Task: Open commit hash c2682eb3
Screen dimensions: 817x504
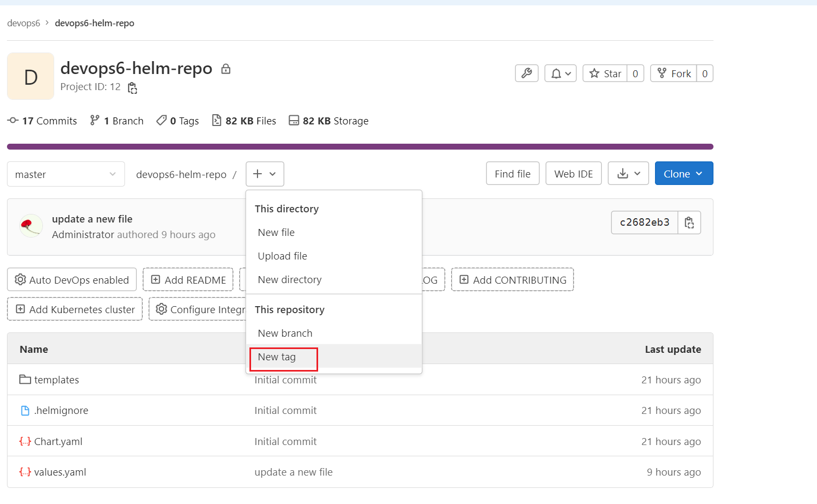Action: coord(645,223)
